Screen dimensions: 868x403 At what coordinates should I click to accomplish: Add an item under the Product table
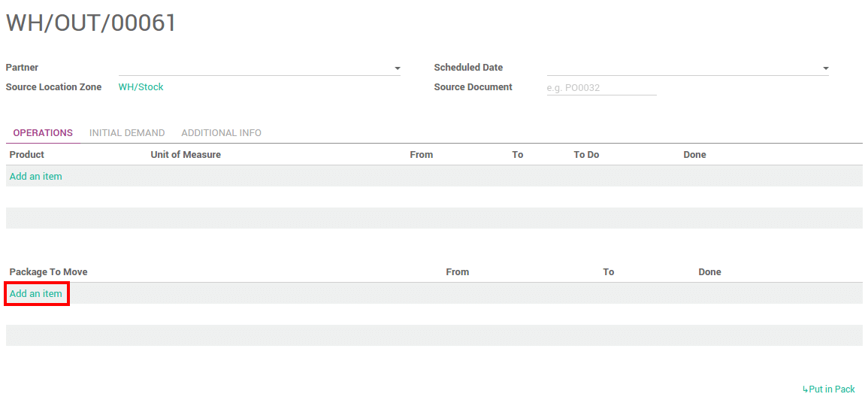[36, 177]
